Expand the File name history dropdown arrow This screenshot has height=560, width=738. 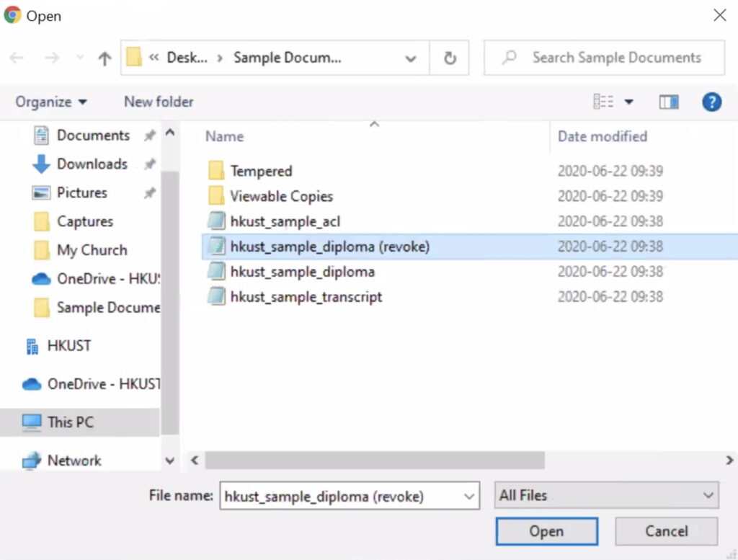click(x=469, y=497)
